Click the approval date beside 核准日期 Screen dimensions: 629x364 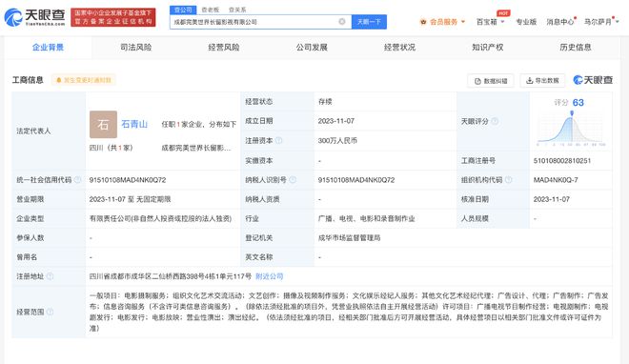[x=552, y=199]
